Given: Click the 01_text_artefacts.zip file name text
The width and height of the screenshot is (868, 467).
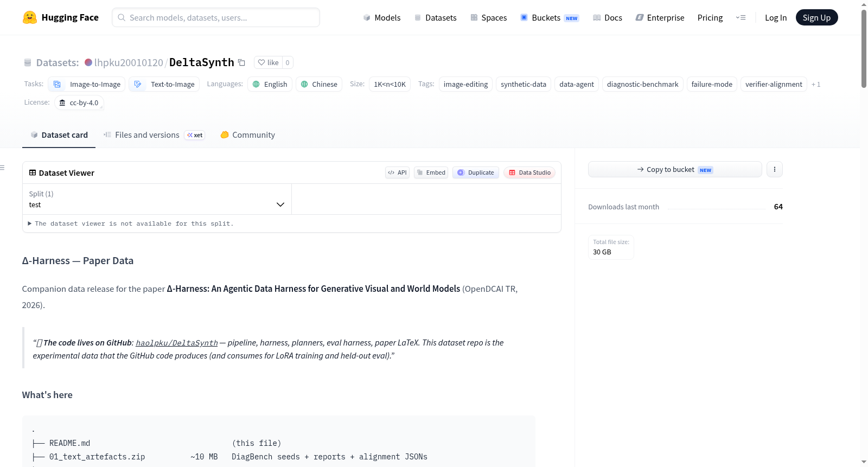Looking at the screenshot, I should [x=97, y=457].
